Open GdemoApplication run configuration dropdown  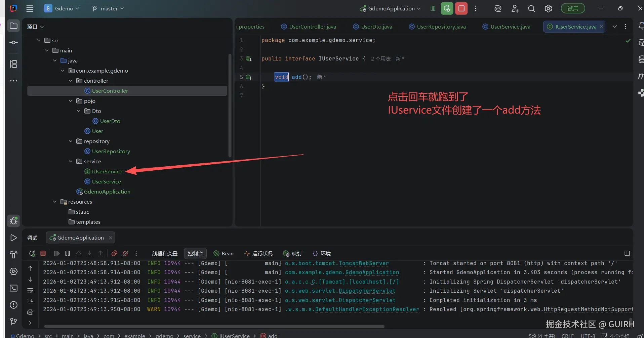pos(390,8)
